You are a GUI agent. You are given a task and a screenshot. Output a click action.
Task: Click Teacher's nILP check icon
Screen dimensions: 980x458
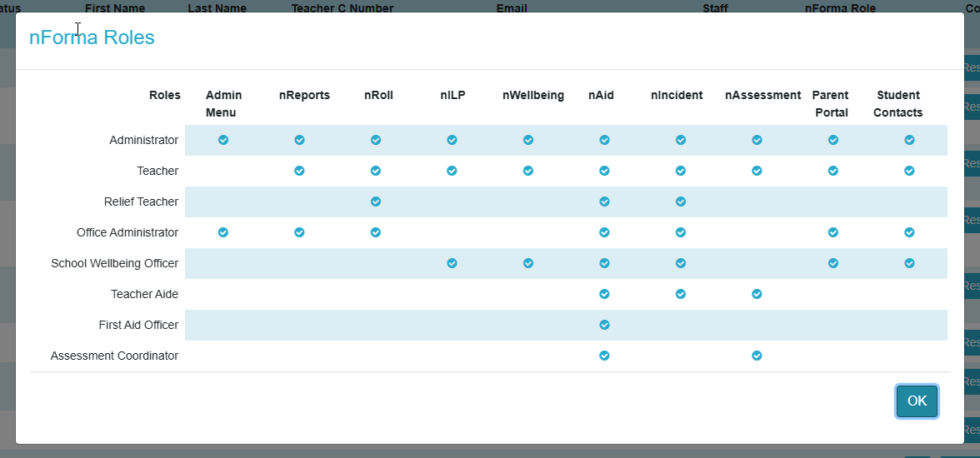pos(452,171)
